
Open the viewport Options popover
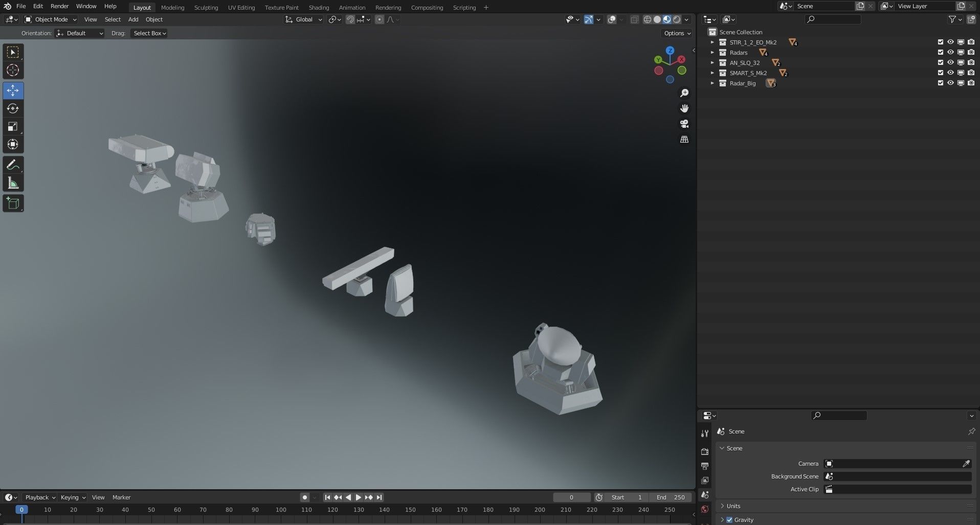click(x=677, y=33)
